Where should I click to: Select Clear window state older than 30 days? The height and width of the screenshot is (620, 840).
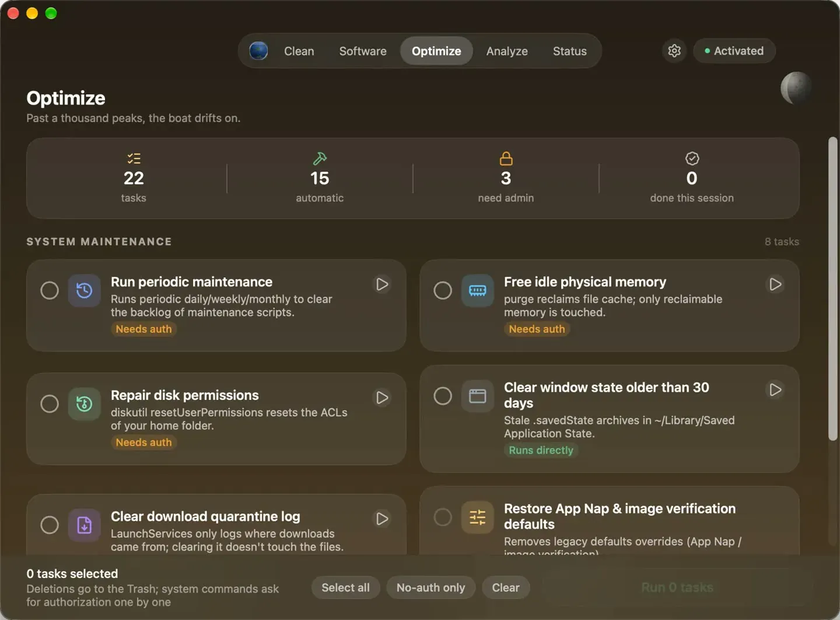click(x=443, y=396)
